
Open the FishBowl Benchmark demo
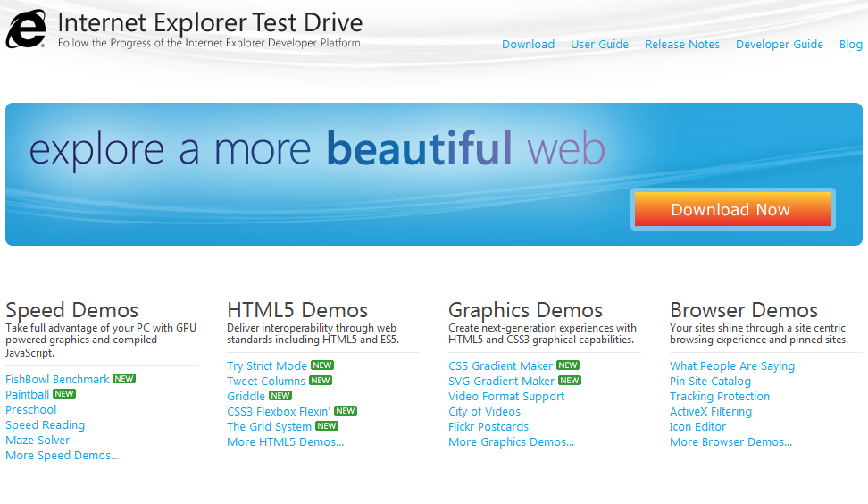click(57, 380)
